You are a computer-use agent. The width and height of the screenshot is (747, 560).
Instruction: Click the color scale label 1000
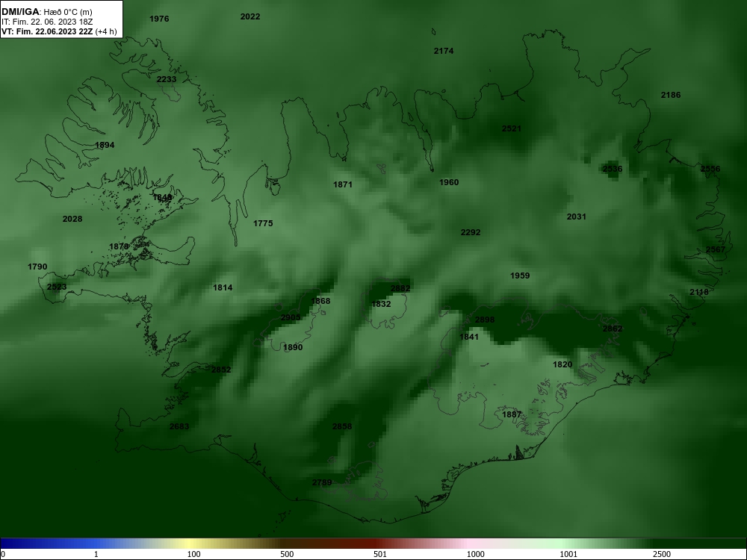click(x=476, y=554)
